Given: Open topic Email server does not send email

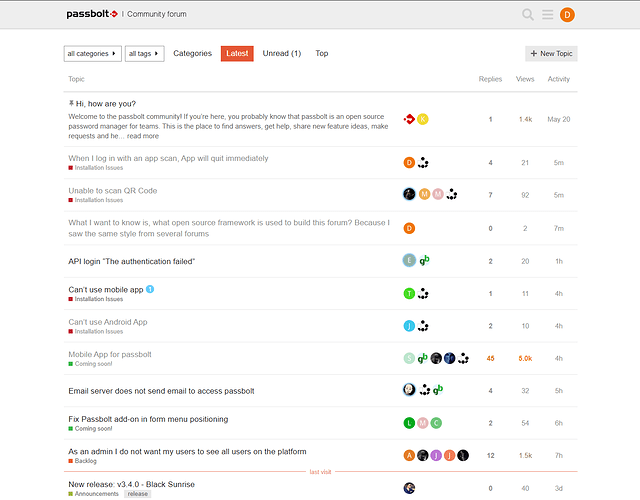Looking at the screenshot, I should [x=161, y=391].
